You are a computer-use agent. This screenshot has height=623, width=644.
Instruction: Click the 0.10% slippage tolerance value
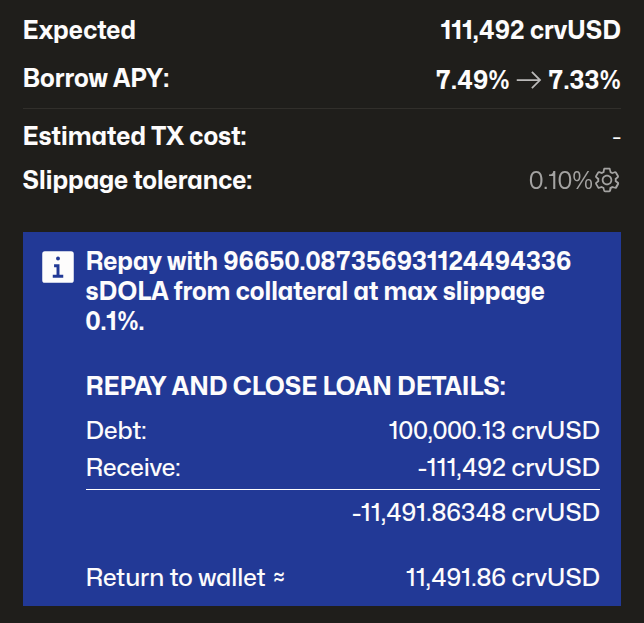[560, 181]
